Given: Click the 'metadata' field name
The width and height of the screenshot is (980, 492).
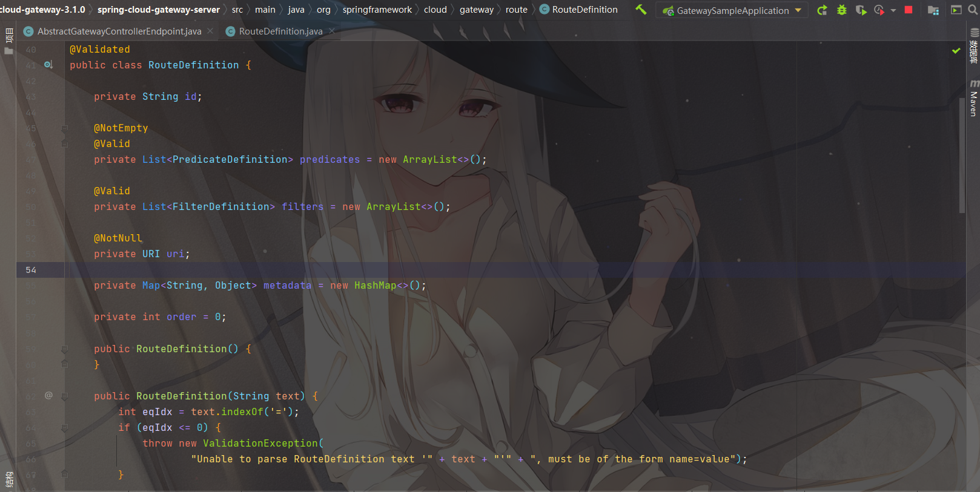Looking at the screenshot, I should pos(288,286).
